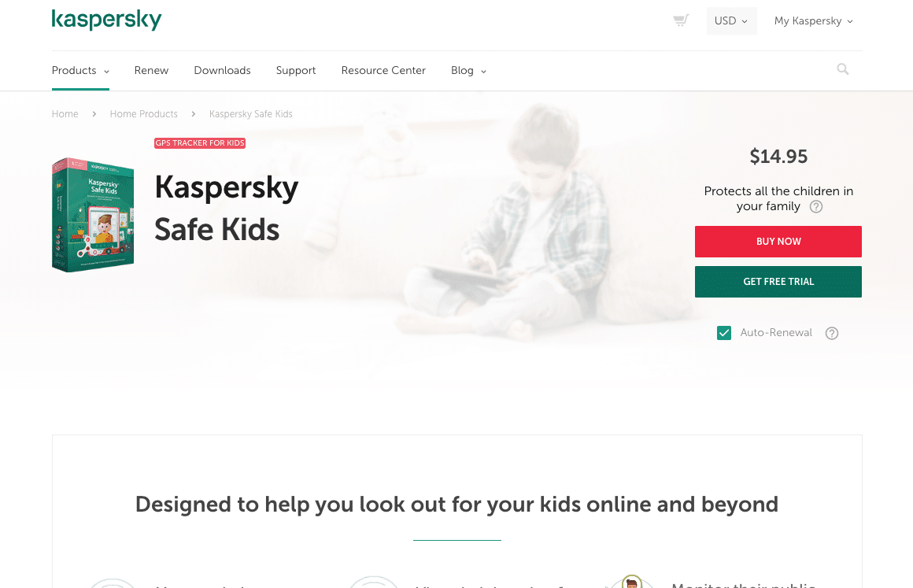Click the Buy Now button
This screenshot has height=588, width=913.
click(778, 242)
